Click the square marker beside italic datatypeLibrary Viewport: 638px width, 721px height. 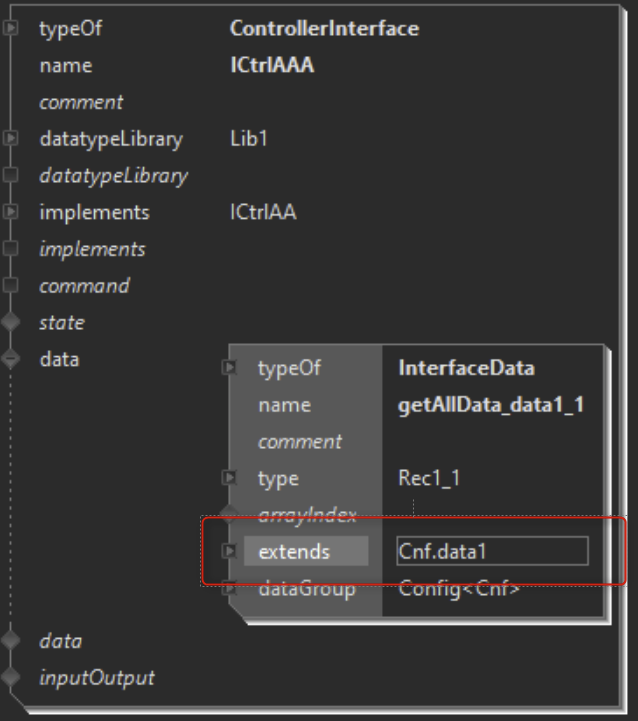coord(11,175)
